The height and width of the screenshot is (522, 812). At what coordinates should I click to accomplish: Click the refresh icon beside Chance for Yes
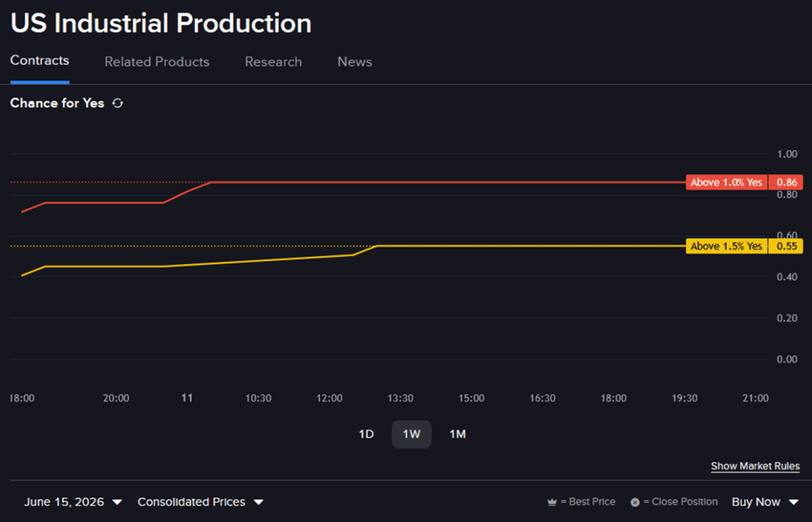pyautogui.click(x=117, y=103)
